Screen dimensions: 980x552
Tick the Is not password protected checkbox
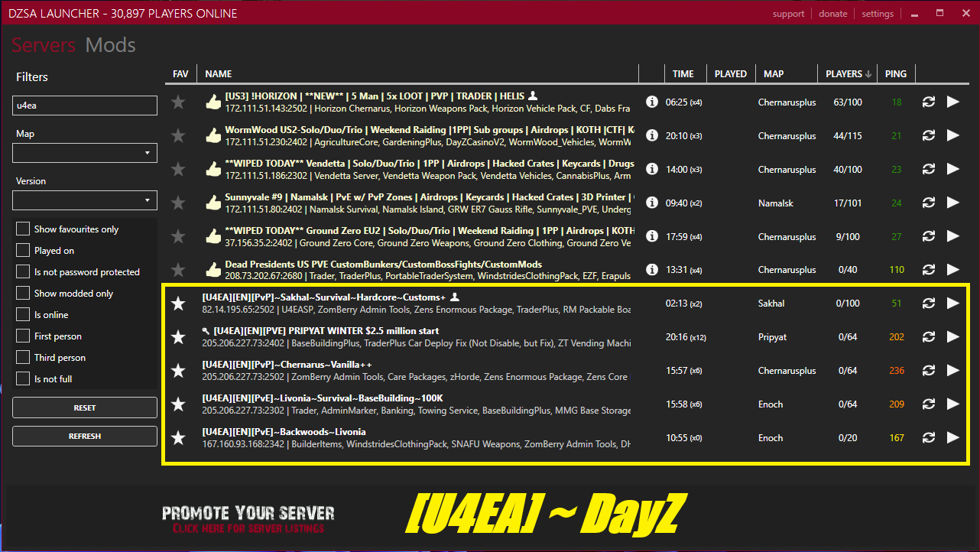[23, 272]
